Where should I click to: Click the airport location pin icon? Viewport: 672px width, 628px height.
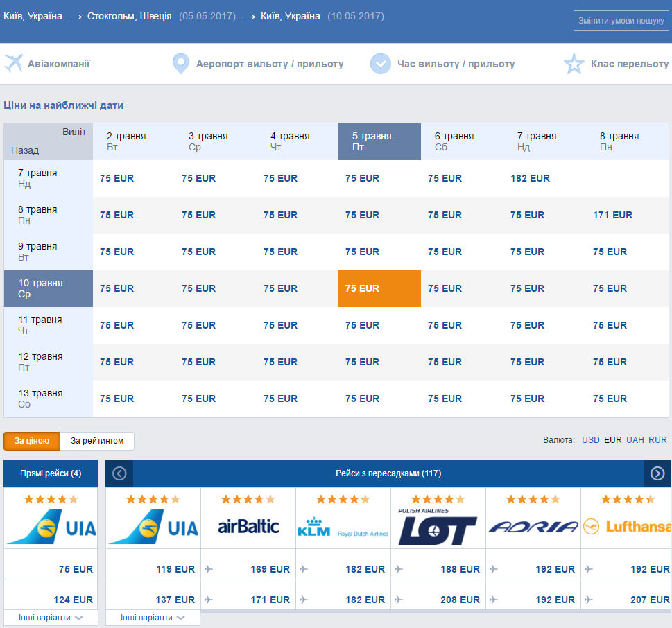pos(181,64)
